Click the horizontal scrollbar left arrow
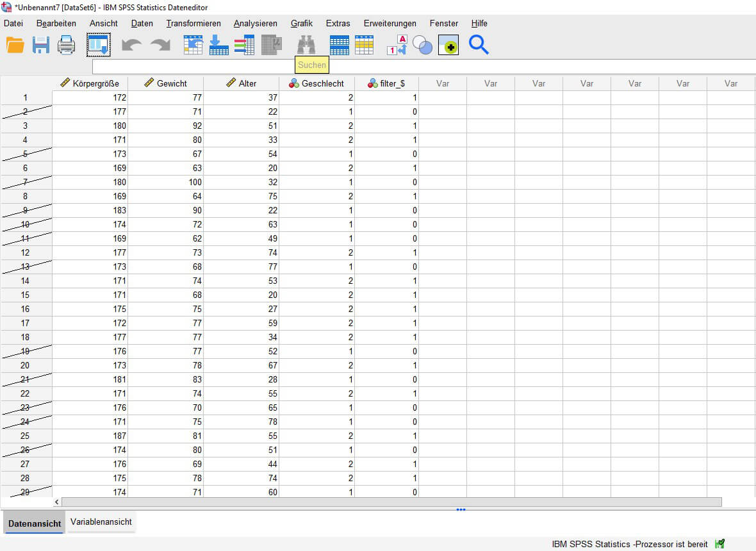756x551 pixels. pyautogui.click(x=55, y=500)
